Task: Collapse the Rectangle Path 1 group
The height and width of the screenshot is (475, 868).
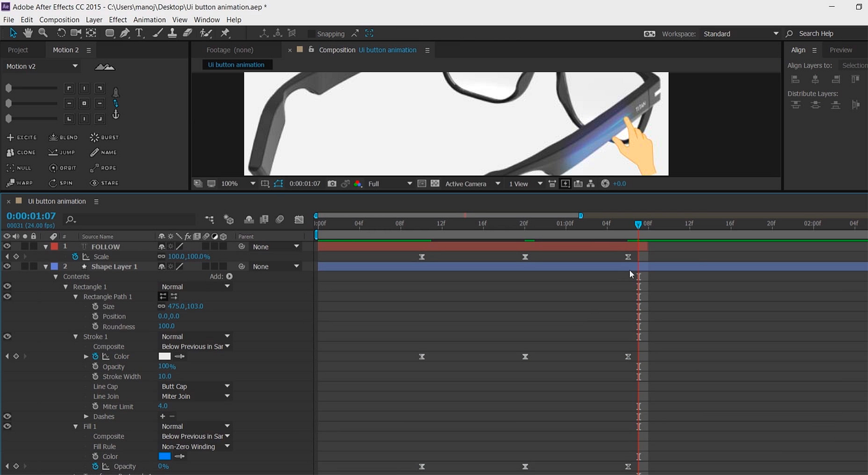Action: pyautogui.click(x=76, y=296)
